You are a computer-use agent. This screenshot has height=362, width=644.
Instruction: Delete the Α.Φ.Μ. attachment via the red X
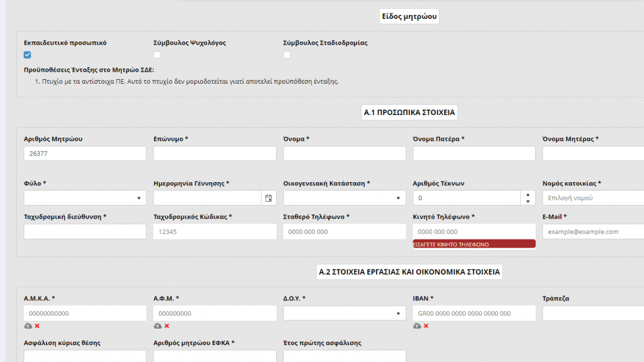pos(167,326)
